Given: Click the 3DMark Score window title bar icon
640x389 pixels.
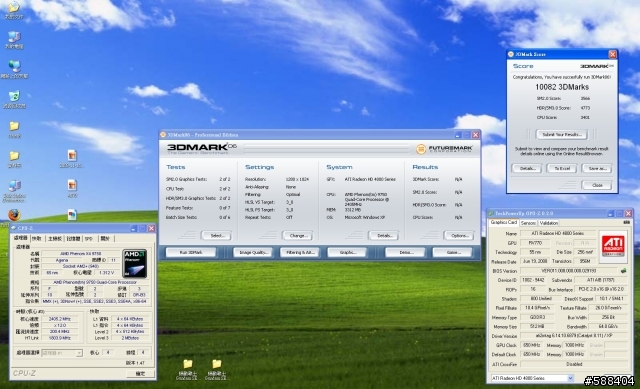Looking at the screenshot, I should [x=511, y=54].
